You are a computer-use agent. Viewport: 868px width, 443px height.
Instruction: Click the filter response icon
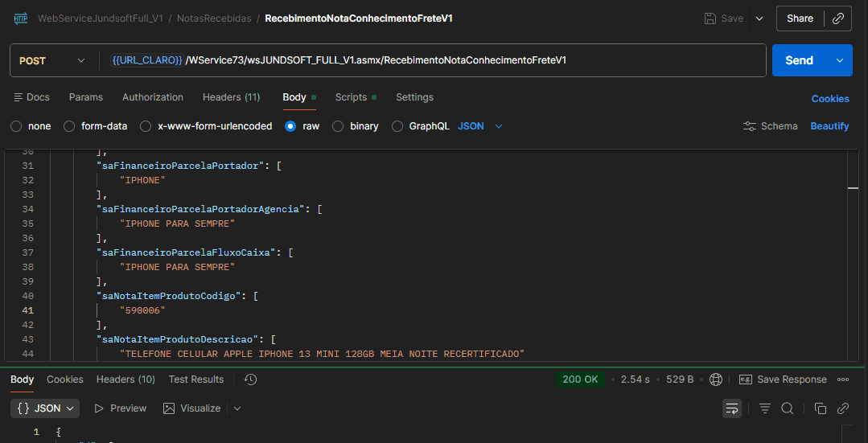tap(765, 408)
